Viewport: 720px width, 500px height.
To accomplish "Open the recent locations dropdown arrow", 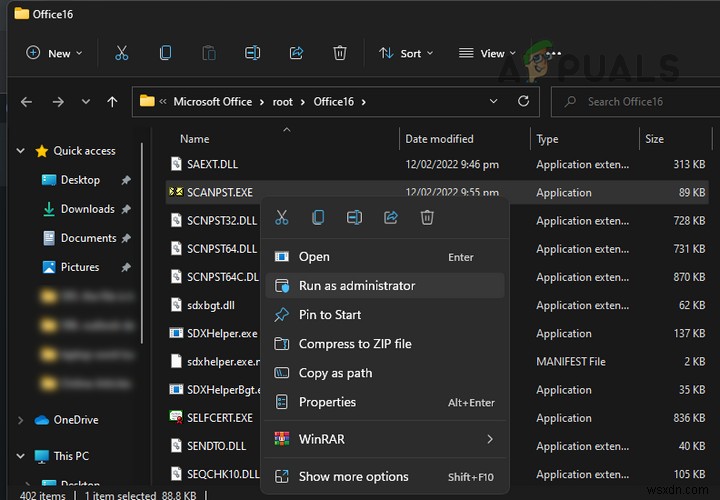I will (x=85, y=101).
